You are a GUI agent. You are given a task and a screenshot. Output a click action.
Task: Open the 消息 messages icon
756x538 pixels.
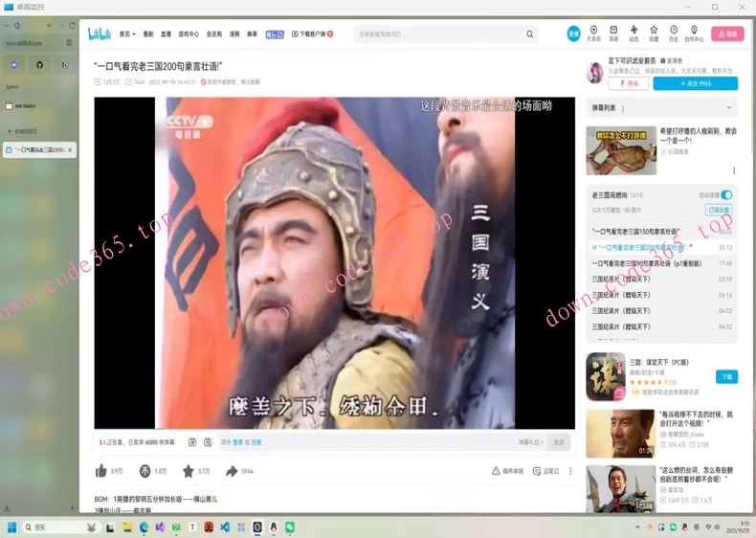click(x=613, y=34)
